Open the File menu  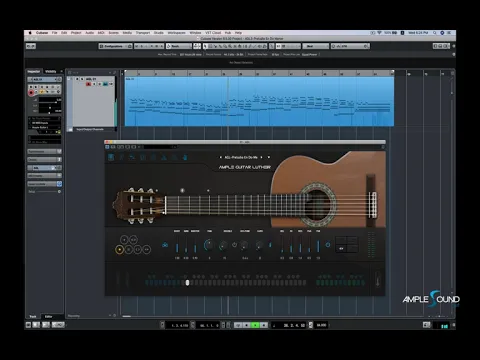click(x=54, y=33)
